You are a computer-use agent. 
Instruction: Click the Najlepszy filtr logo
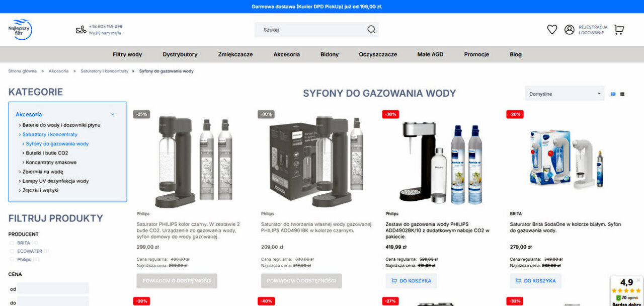pyautogui.click(x=20, y=29)
